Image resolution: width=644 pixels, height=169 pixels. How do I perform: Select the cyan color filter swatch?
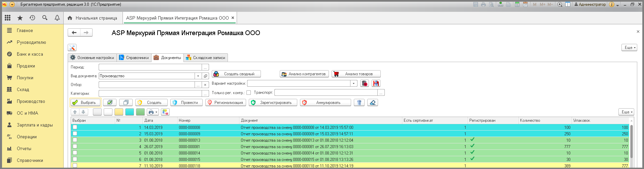pos(130,112)
